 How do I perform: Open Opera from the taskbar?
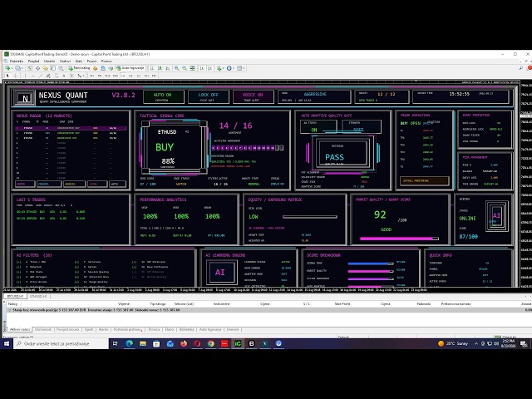[x=197, y=343]
